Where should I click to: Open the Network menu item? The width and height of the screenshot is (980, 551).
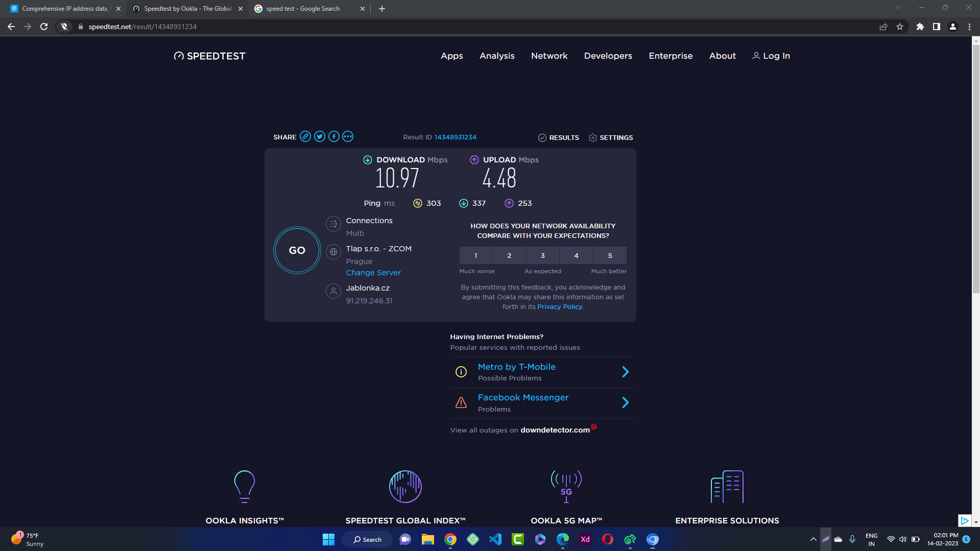tap(549, 56)
